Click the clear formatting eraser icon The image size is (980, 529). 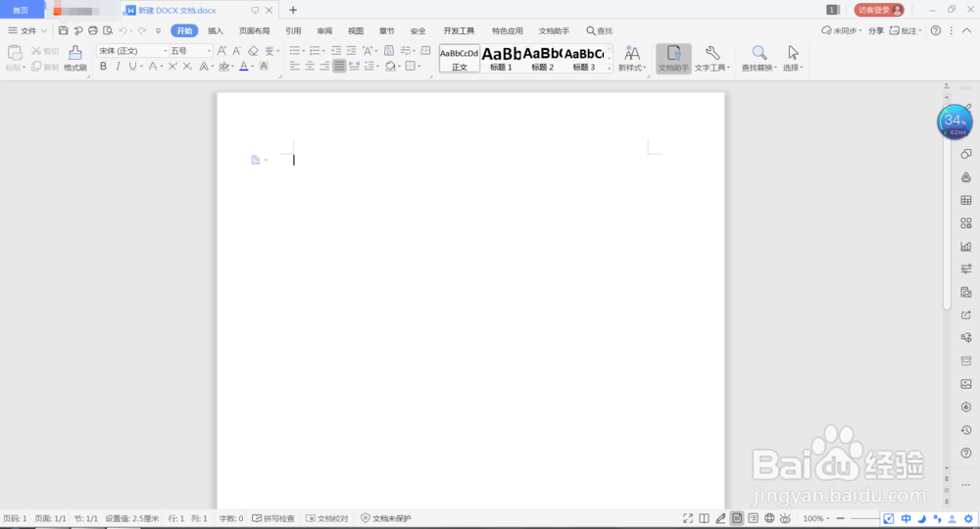[253, 51]
